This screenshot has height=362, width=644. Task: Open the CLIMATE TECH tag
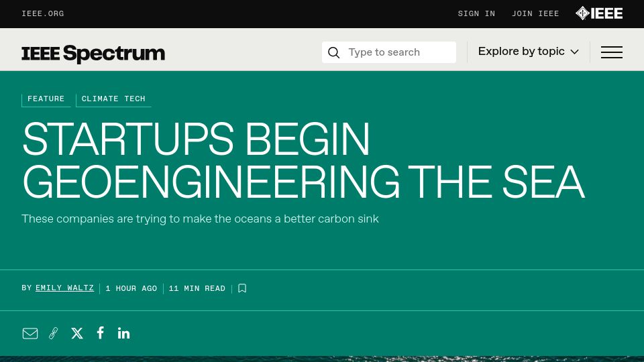click(113, 99)
